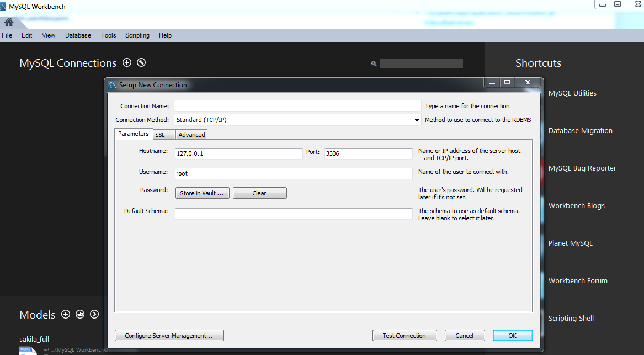This screenshot has height=355, width=644.
Task: Click the Home tab icon
Action: (9, 23)
